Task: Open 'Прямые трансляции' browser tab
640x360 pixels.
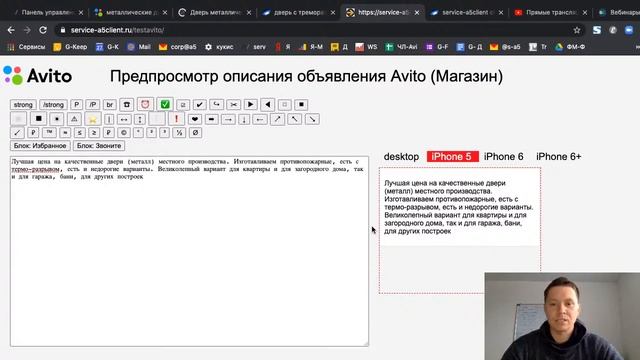Action: coord(551,13)
